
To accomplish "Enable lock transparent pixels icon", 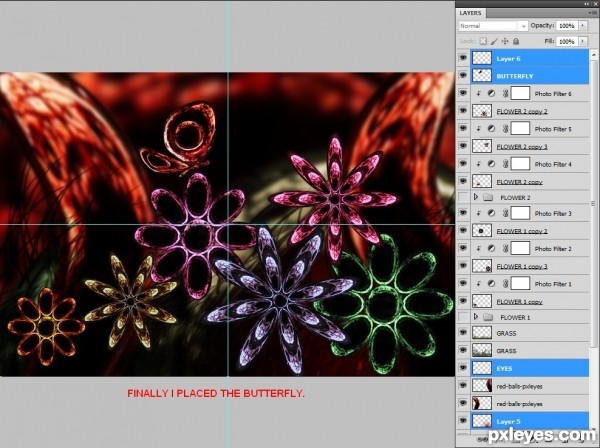I will click(483, 41).
